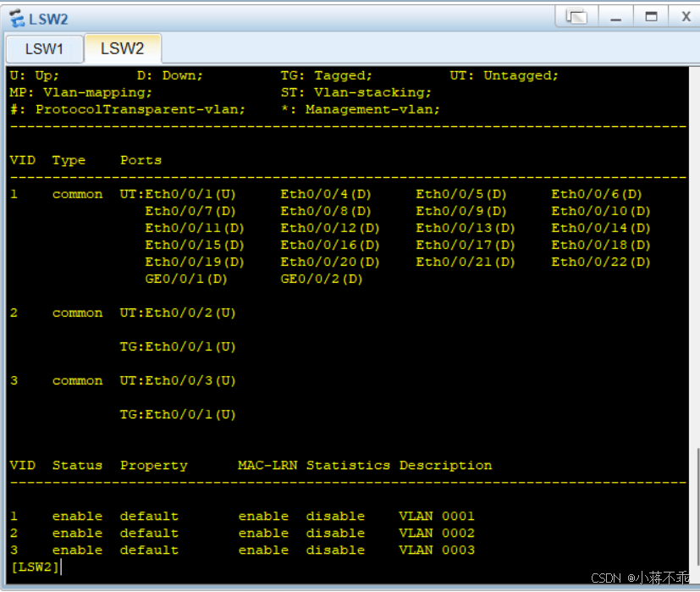Viewport: 700px width, 592px height.
Task: Maximize the LSW2 window
Action: click(x=651, y=17)
